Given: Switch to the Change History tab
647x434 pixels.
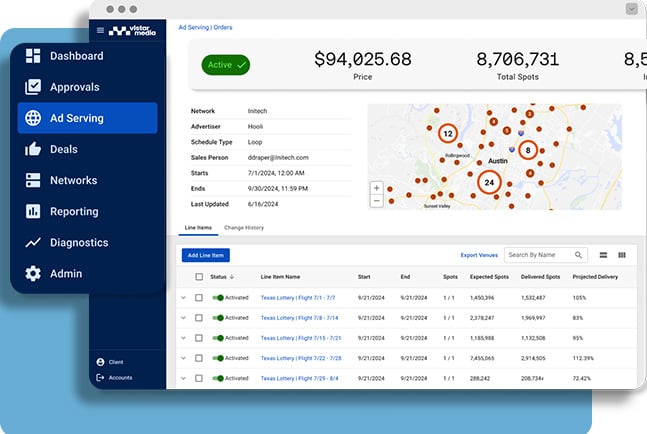Looking at the screenshot, I should tap(244, 228).
